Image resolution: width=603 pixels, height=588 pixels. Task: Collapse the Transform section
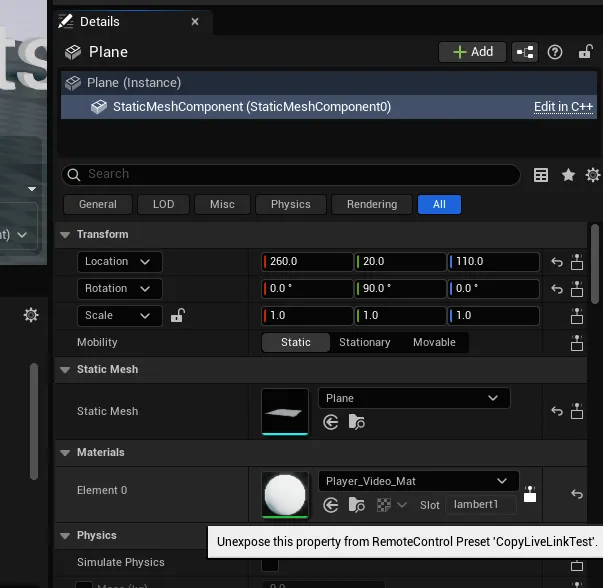click(65, 234)
